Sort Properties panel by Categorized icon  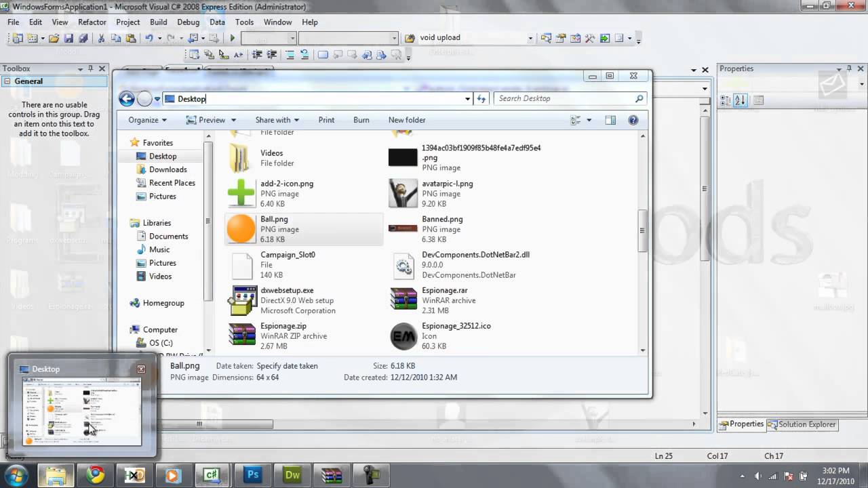tap(726, 100)
